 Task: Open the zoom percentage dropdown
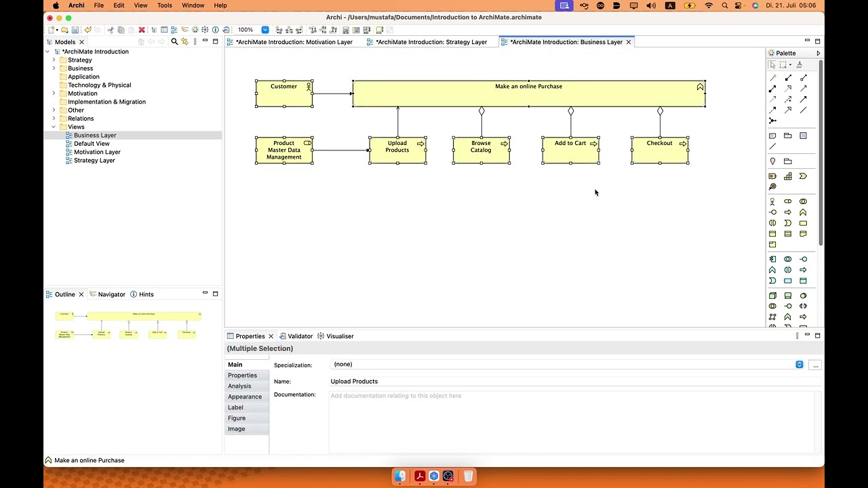(265, 30)
